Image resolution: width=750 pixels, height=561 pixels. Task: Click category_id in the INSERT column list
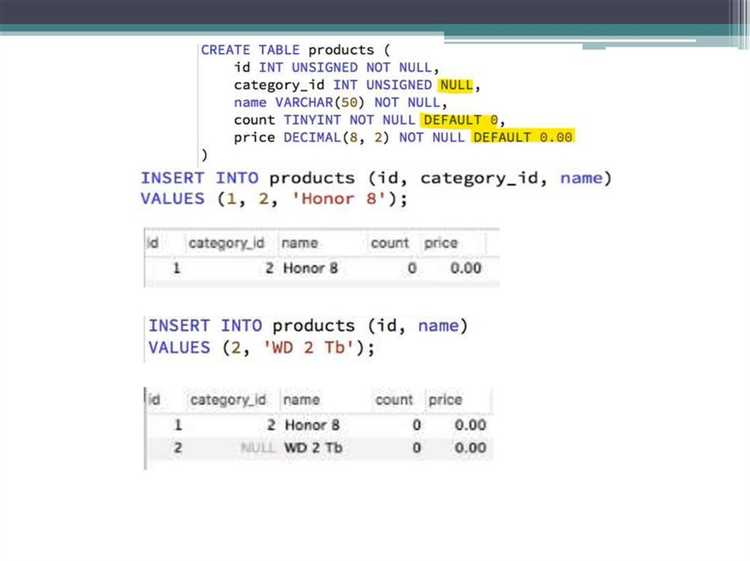[x=480, y=178]
